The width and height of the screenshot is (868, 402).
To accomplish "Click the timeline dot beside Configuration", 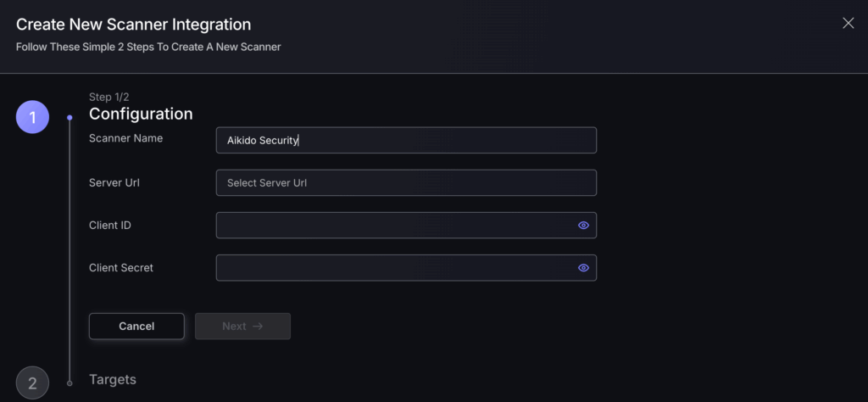I will click(70, 117).
